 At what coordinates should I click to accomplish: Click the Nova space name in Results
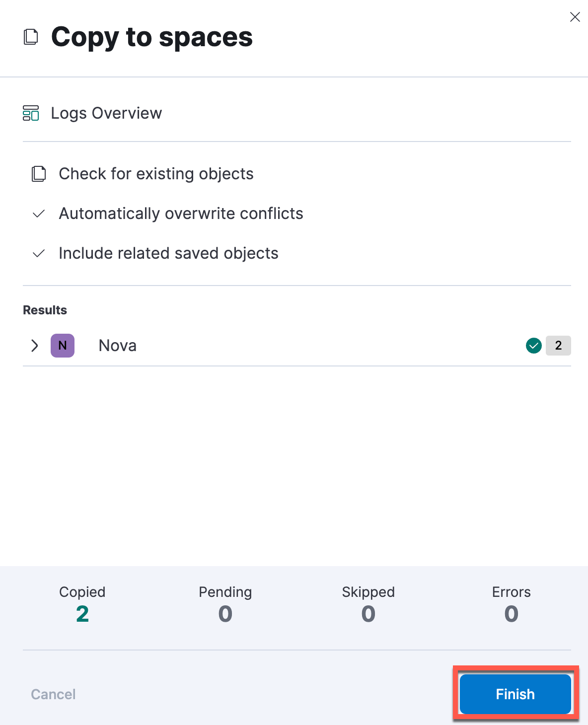(x=118, y=346)
